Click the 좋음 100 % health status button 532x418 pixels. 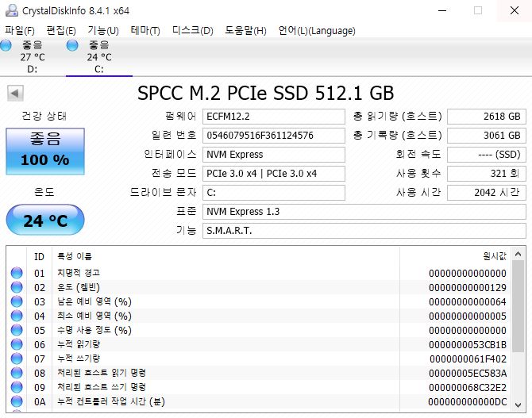pyautogui.click(x=45, y=151)
